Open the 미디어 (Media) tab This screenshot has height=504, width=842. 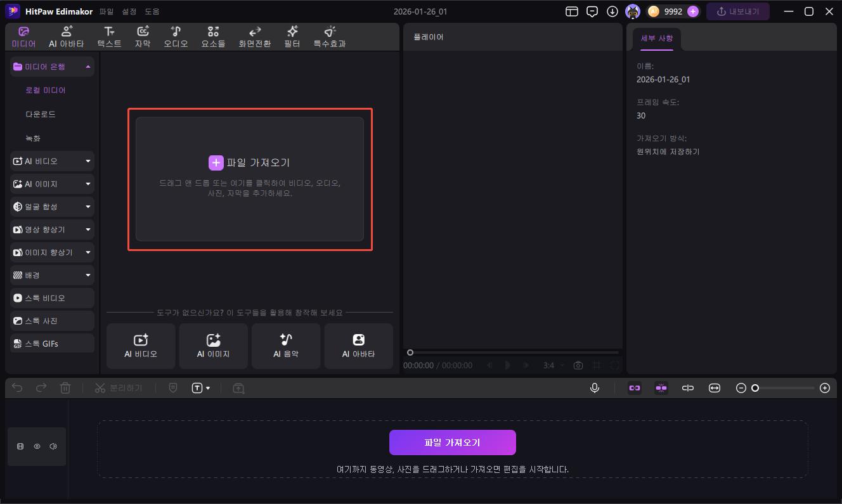pos(23,37)
